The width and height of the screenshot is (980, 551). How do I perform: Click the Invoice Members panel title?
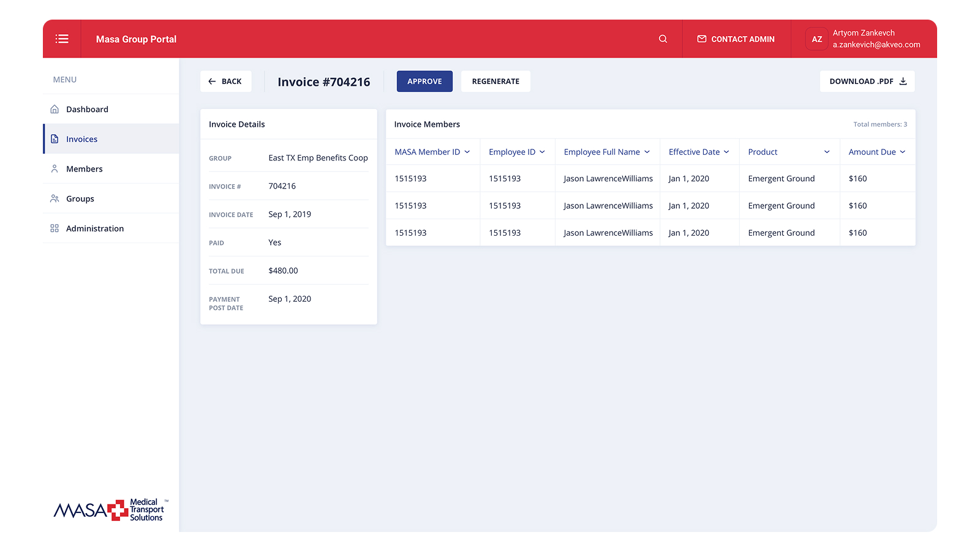click(427, 124)
